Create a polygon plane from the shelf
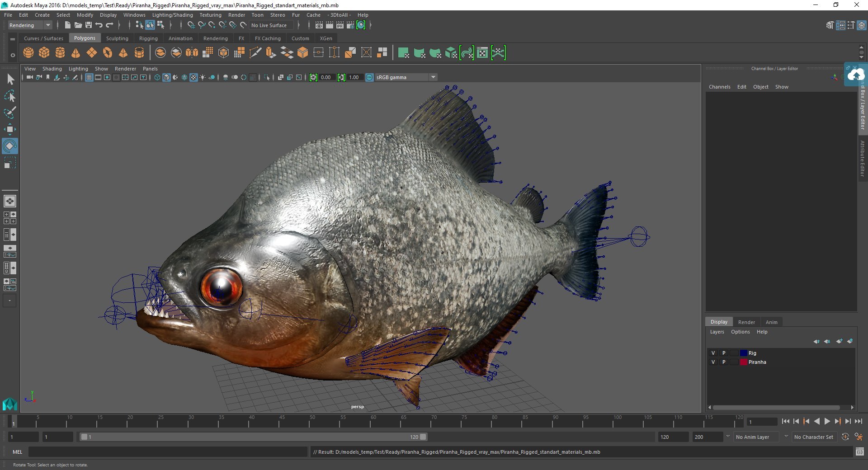This screenshot has height=470, width=868. point(92,53)
